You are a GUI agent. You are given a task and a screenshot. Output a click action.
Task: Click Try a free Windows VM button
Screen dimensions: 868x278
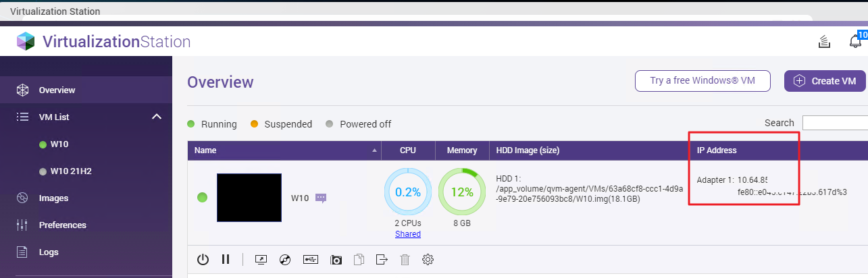(703, 80)
